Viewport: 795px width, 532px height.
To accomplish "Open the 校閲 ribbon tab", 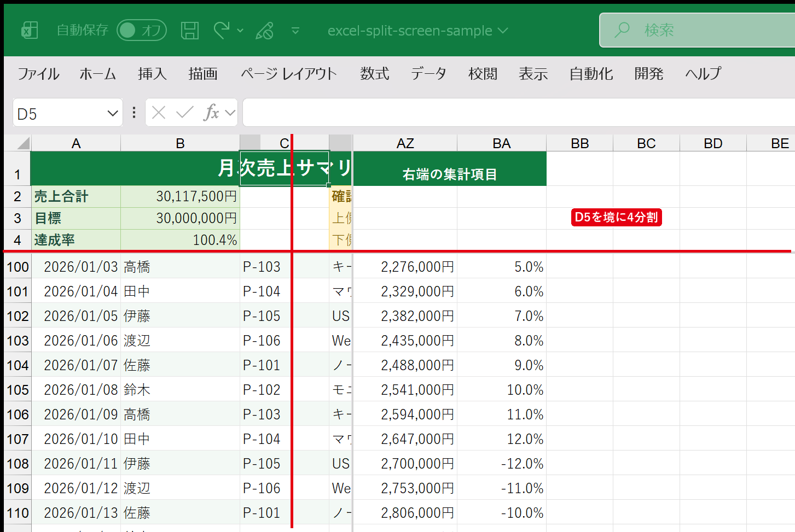I will pos(483,74).
